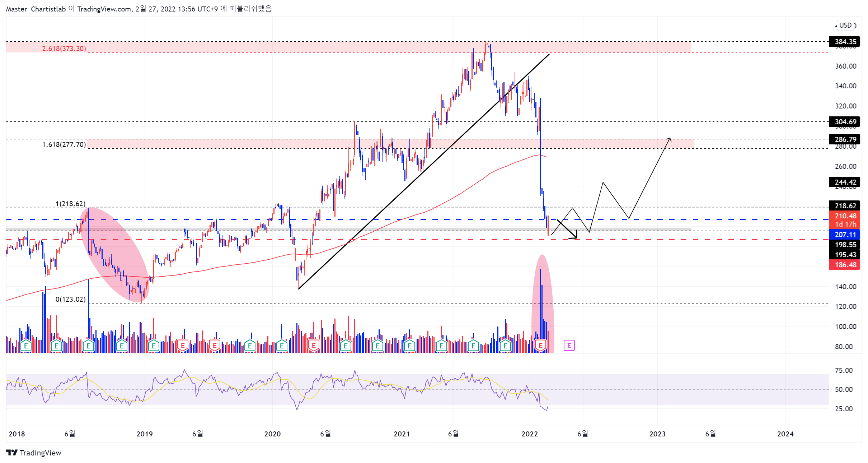Click the 2023 label on the time axis
868x463 pixels.
tap(658, 434)
